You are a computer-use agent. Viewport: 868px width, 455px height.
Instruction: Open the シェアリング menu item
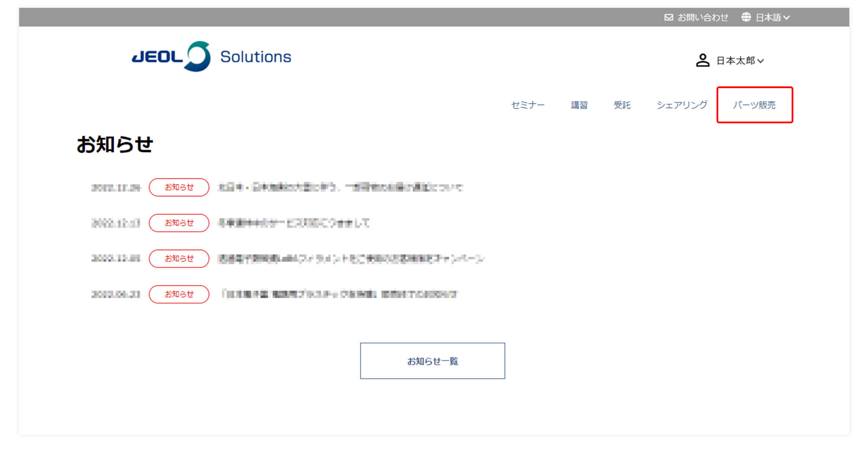(x=682, y=105)
